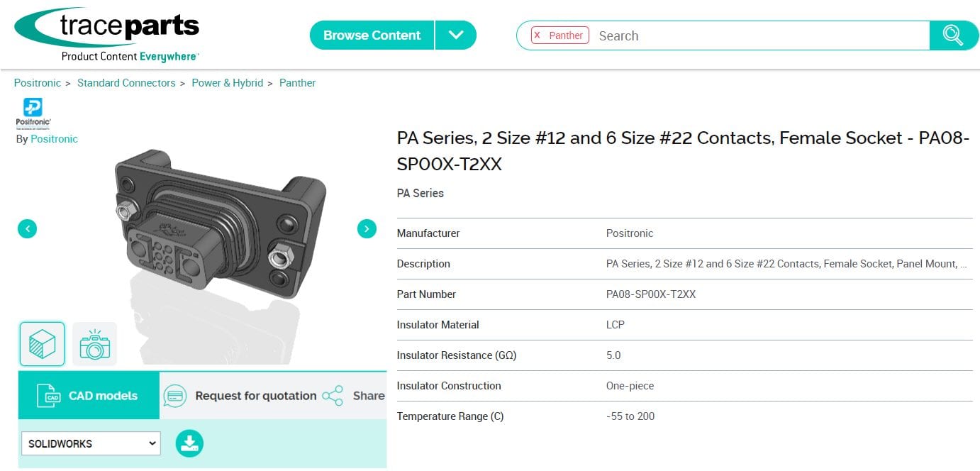980x471 pixels.
Task: Advance product image with right arrow
Action: pyautogui.click(x=367, y=228)
